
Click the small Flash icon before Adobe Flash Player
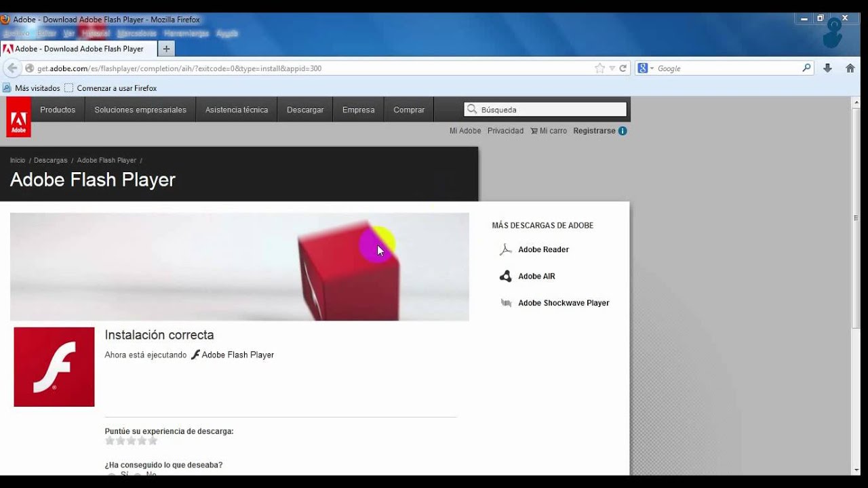[x=195, y=354]
